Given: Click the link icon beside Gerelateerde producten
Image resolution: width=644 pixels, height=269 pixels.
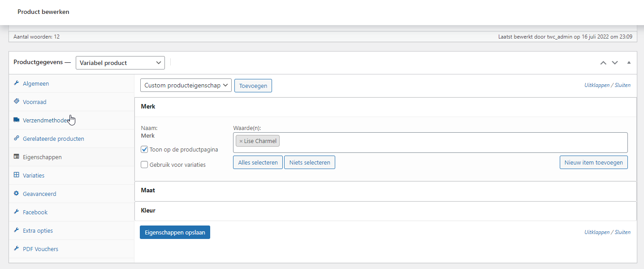Looking at the screenshot, I should point(17,139).
